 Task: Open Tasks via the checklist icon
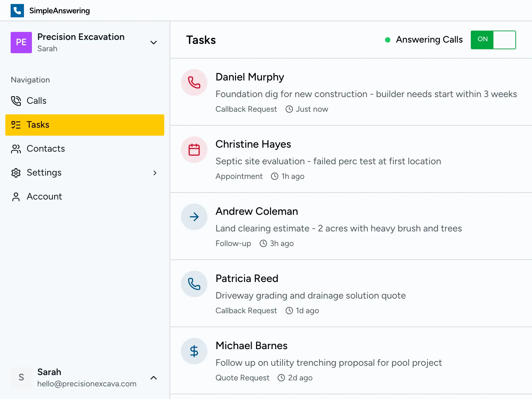pos(16,125)
